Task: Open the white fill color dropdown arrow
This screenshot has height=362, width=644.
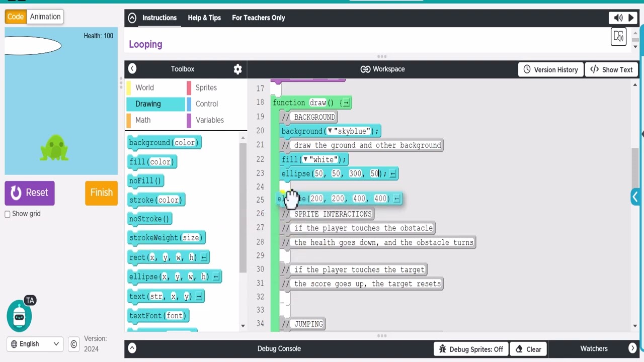Action: (305, 159)
